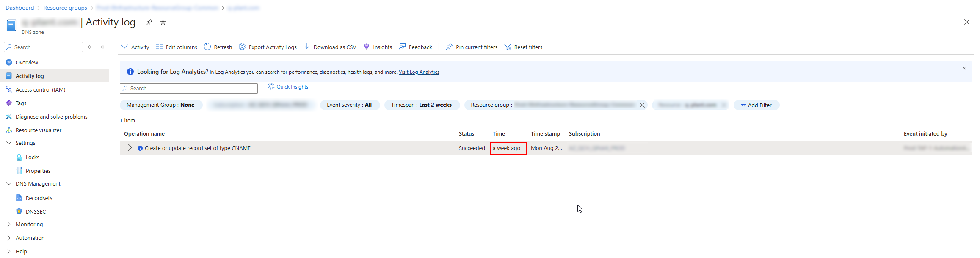This screenshot has width=980, height=258.
Task: Open the Properties settings
Action: point(38,171)
